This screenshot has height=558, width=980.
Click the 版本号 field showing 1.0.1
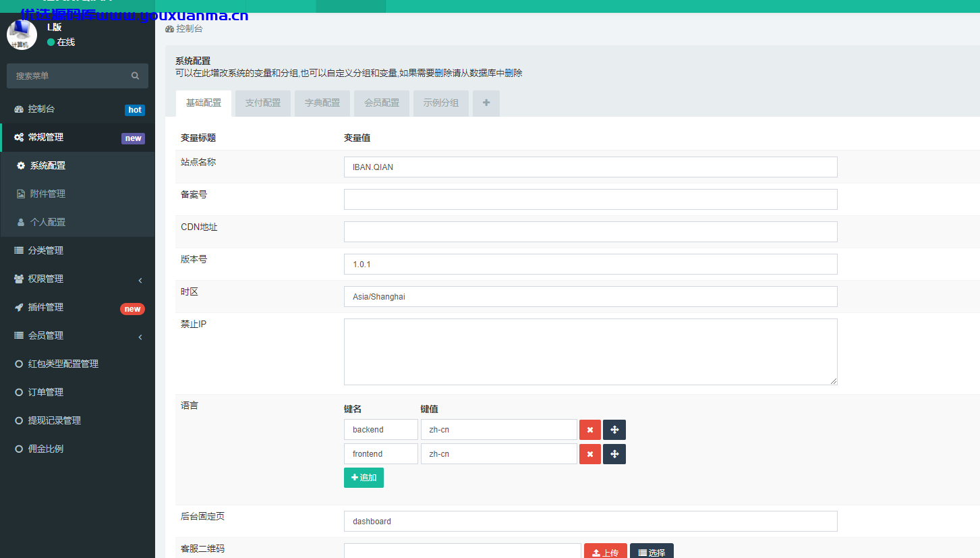591,264
